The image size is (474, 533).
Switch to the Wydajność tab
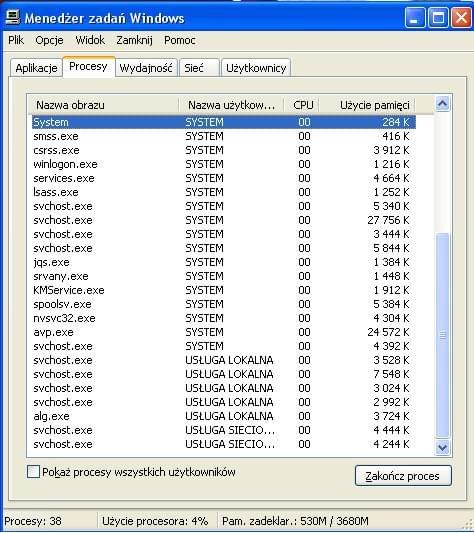point(146,68)
